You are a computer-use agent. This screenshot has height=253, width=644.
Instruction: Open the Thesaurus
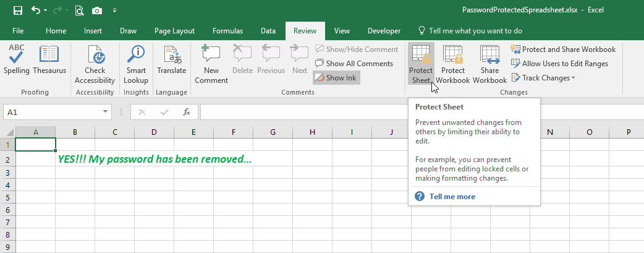[x=49, y=60]
